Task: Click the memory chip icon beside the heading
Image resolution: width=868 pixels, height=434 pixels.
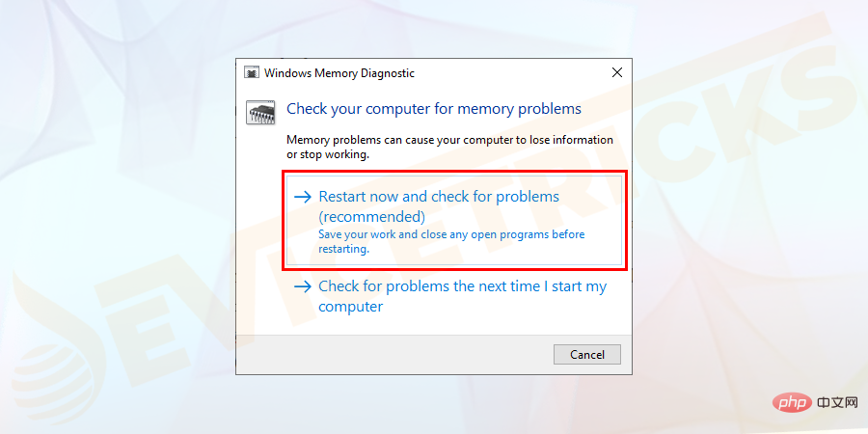Action: pyautogui.click(x=260, y=112)
